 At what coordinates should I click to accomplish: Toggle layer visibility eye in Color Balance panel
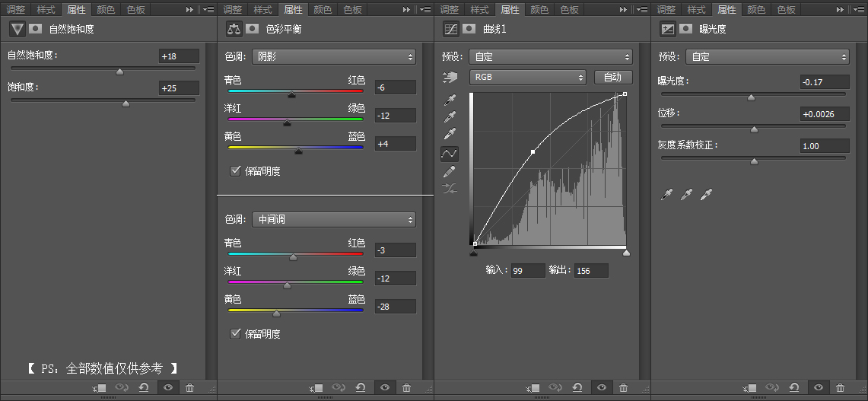pyautogui.click(x=385, y=388)
